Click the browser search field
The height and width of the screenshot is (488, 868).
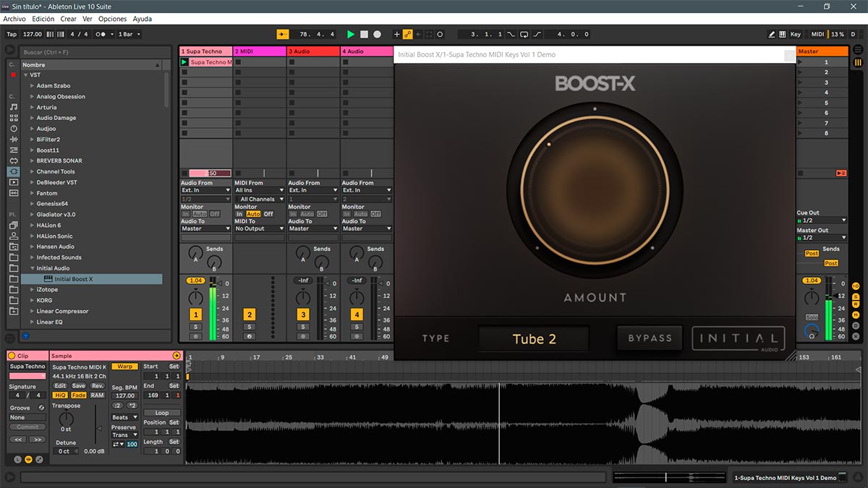click(94, 52)
